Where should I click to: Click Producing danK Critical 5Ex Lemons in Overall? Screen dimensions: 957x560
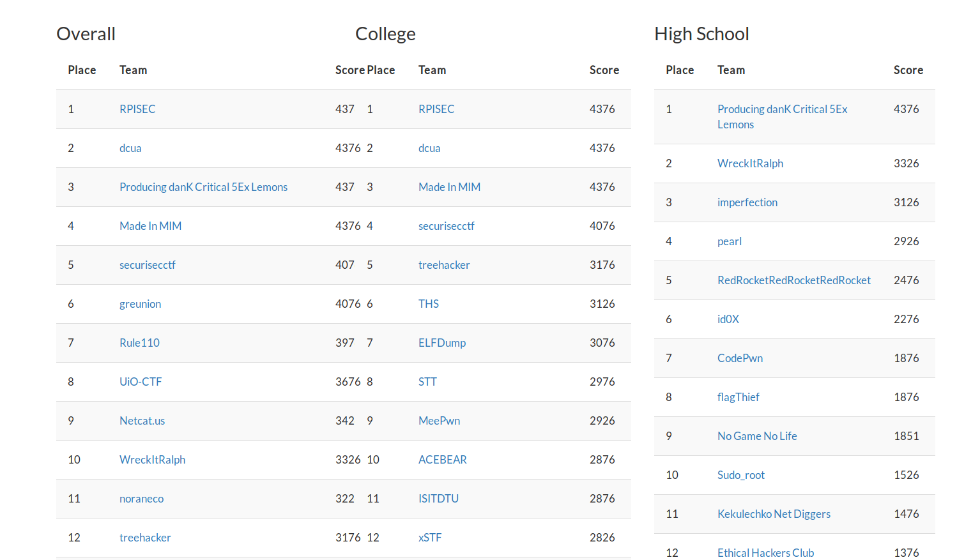click(x=203, y=187)
